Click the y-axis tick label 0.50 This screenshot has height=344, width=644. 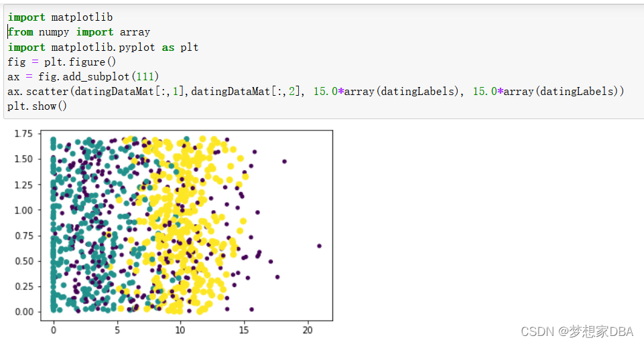23,261
